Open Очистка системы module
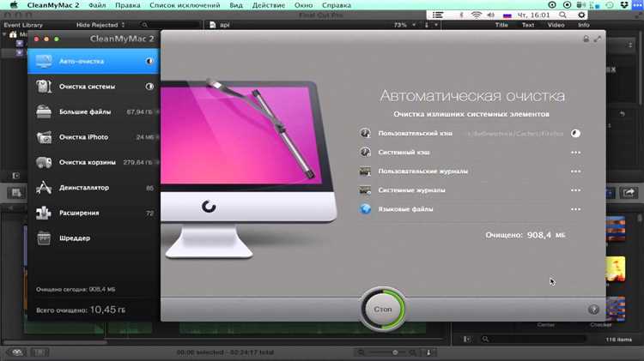This screenshot has height=361, width=644. tap(94, 87)
